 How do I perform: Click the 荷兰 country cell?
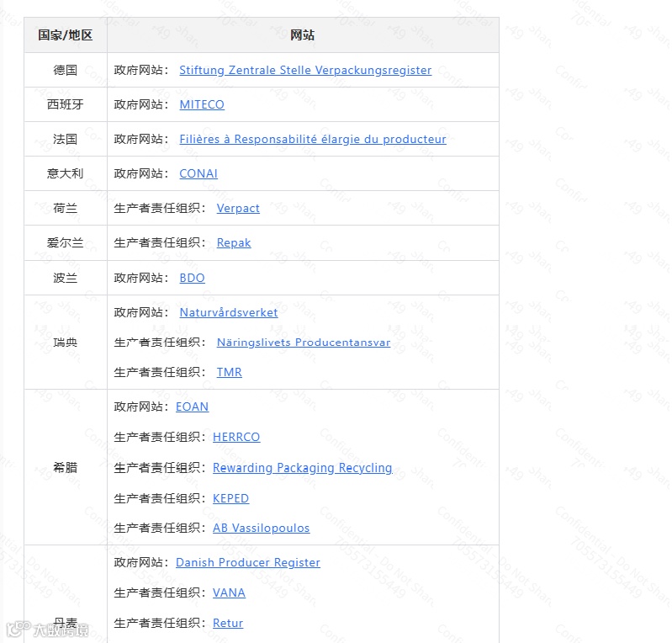click(65, 208)
